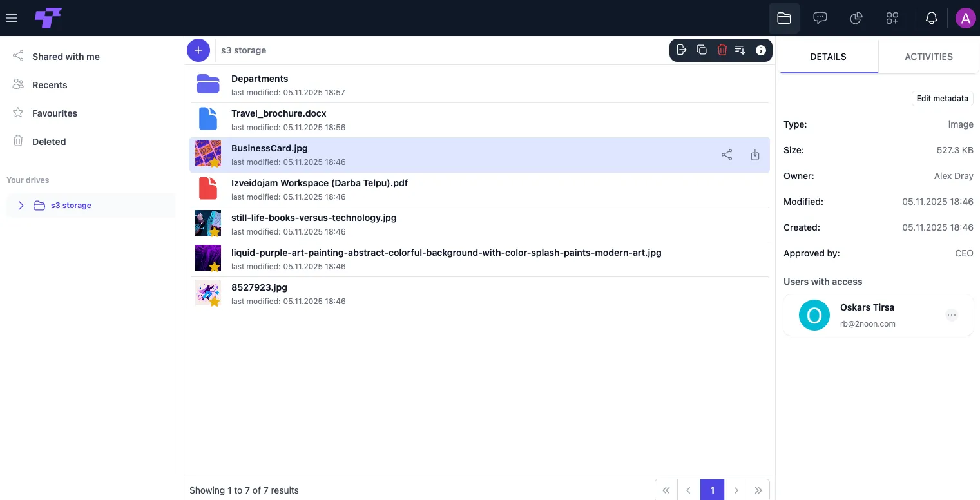This screenshot has width=980, height=500.
Task: Select page 1 in the pagination
Action: pos(713,490)
